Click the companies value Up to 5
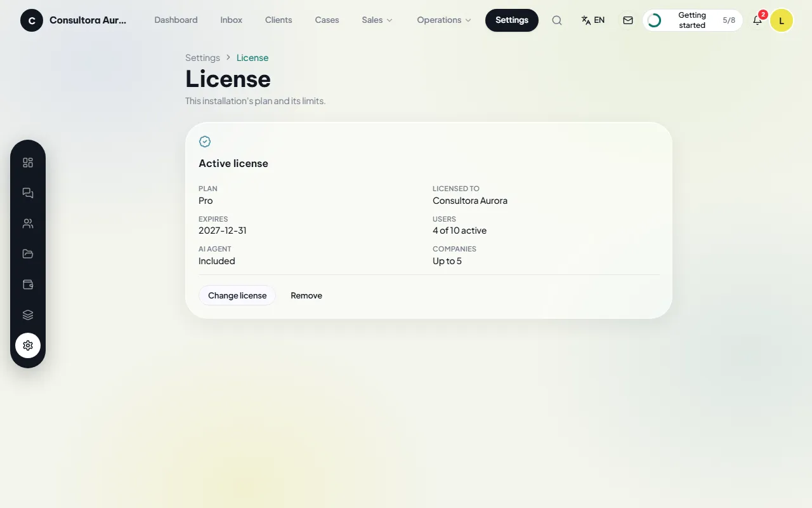 (447, 261)
